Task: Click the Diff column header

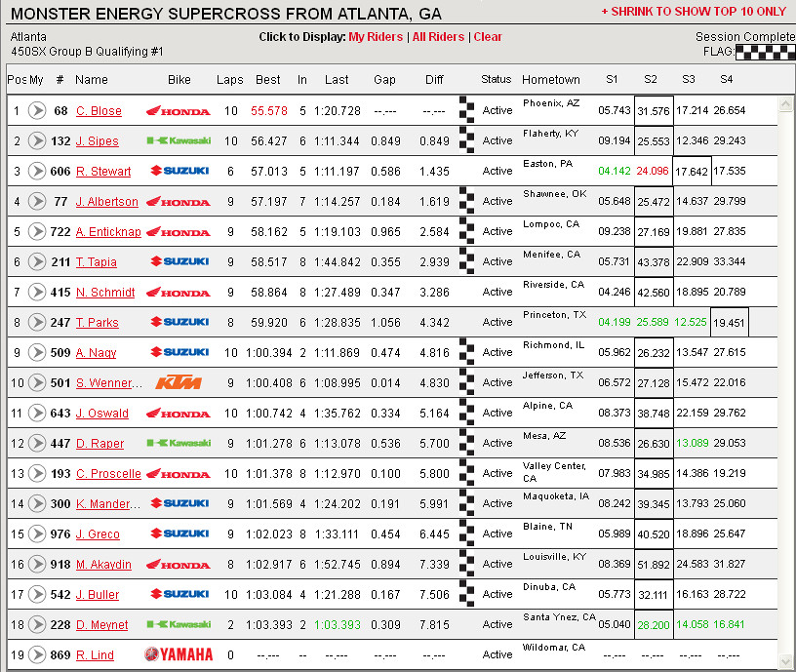Action: pyautogui.click(x=434, y=80)
